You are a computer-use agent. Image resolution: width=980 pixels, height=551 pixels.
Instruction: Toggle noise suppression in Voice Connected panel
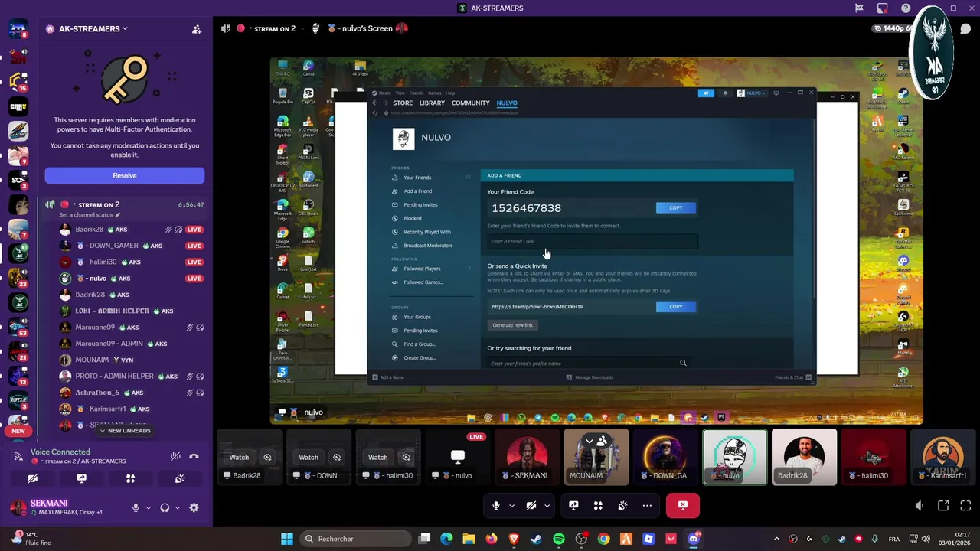(175, 456)
